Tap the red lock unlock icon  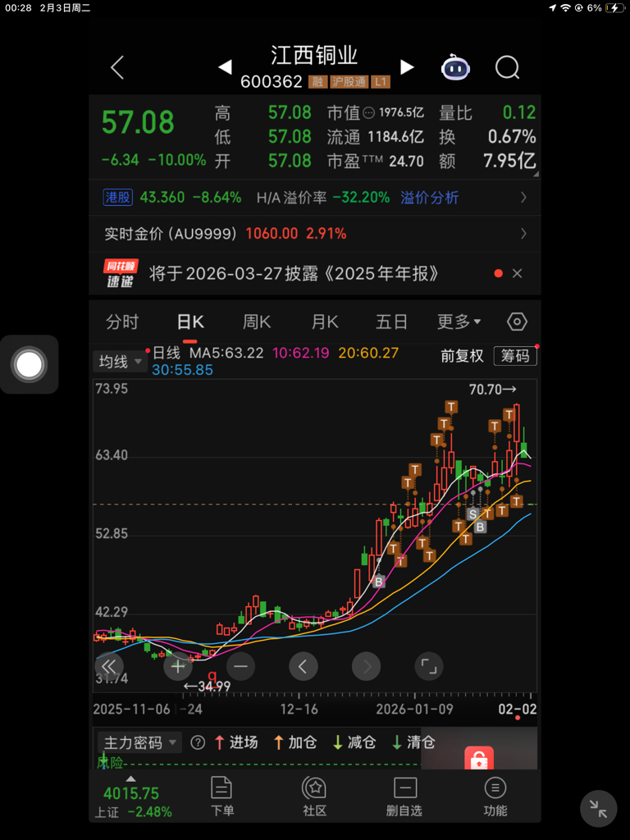coord(479,758)
